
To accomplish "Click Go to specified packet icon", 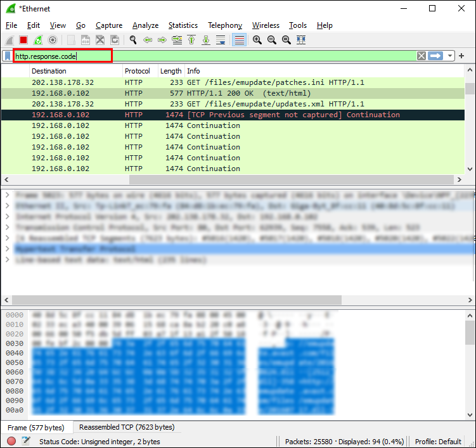I will tap(177, 40).
